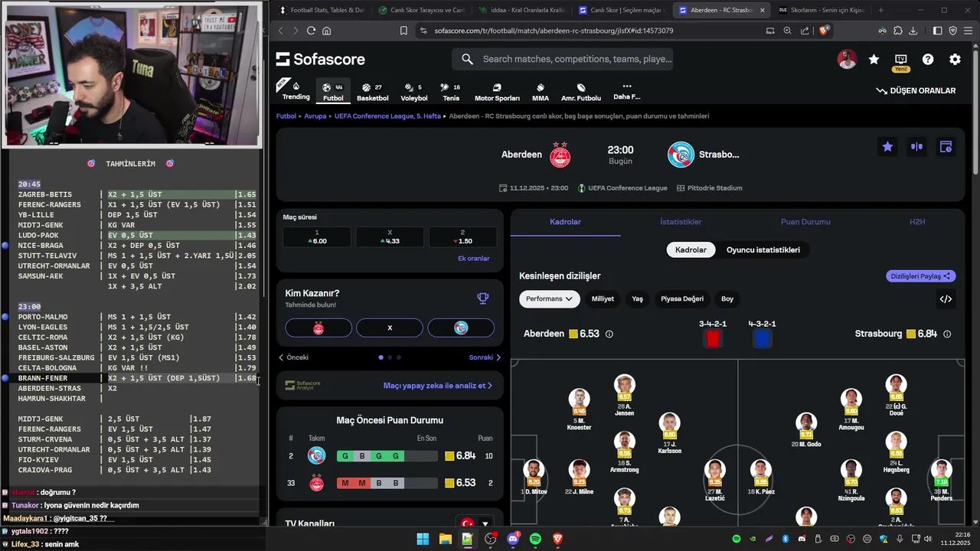
Task: Click the calendar reminder icon in match header
Action: click(x=946, y=147)
